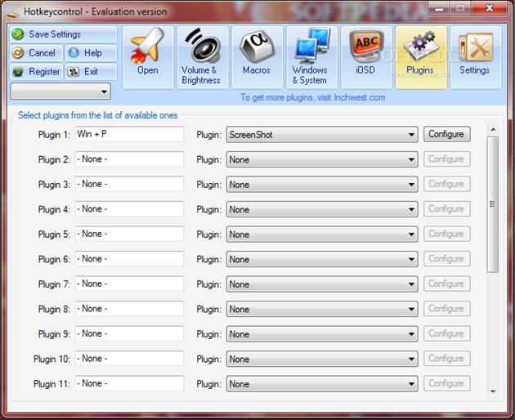Minimize the Hotkeycontrol window

(439, 8)
